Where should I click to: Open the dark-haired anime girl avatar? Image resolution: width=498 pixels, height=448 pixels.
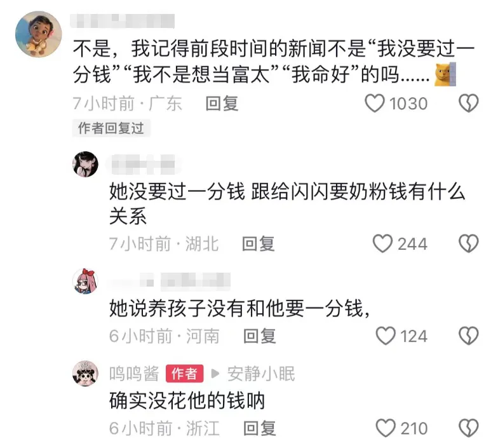(85, 164)
